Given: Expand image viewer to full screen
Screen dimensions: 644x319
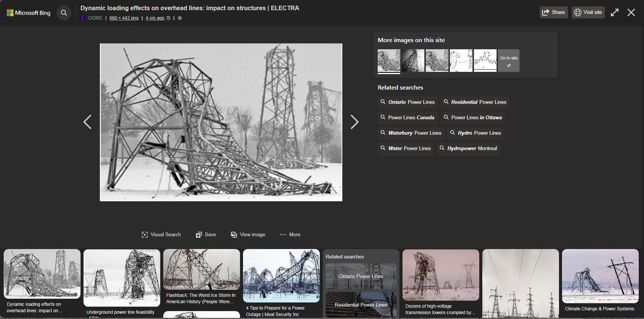Looking at the screenshot, I should [615, 12].
